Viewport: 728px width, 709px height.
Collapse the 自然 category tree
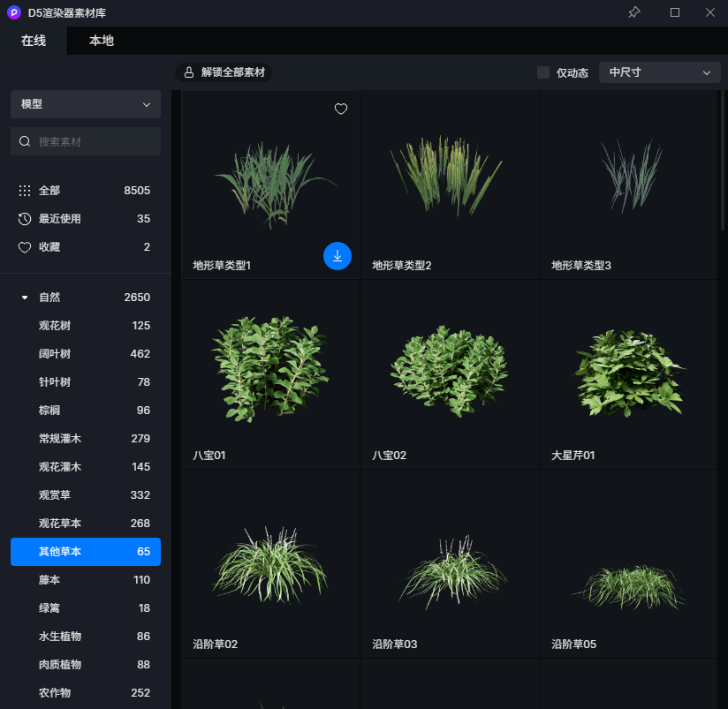[25, 298]
